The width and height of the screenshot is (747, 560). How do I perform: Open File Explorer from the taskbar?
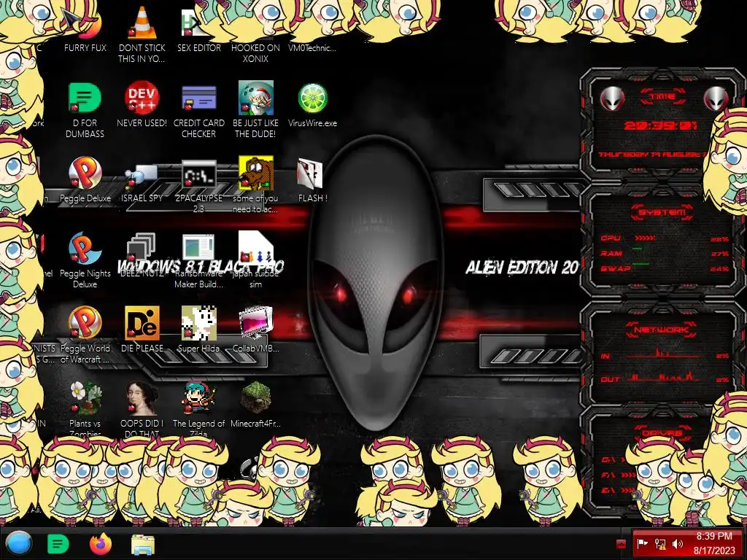coord(143,545)
